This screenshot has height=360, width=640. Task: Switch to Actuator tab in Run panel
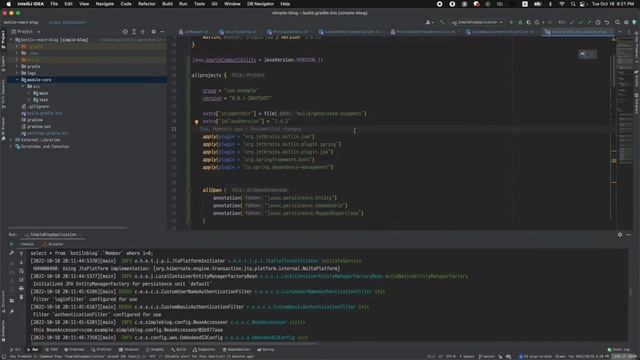(53, 244)
